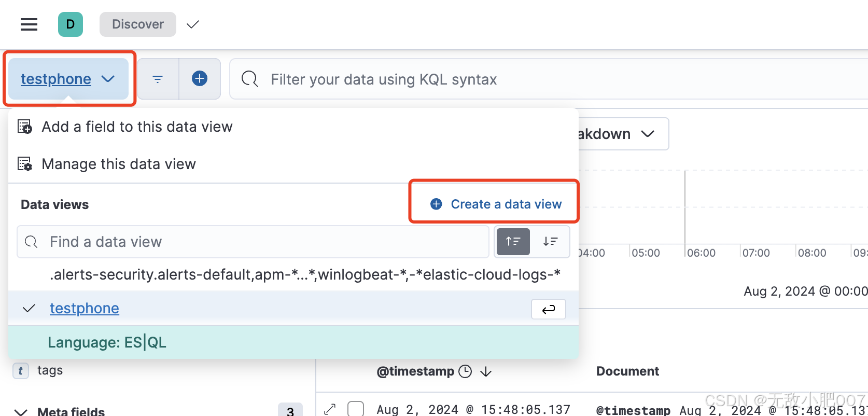Expand the first document row
This screenshot has height=416, width=868.
(x=330, y=409)
